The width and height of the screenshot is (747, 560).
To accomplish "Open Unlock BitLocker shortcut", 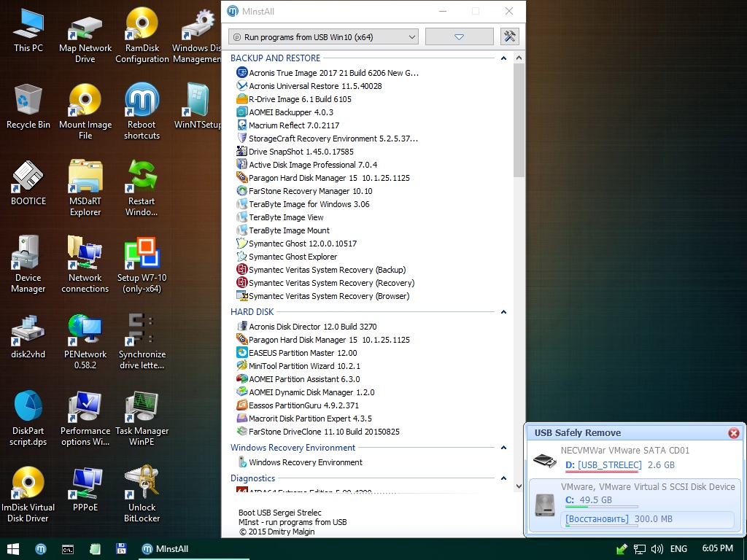I will click(x=142, y=494).
